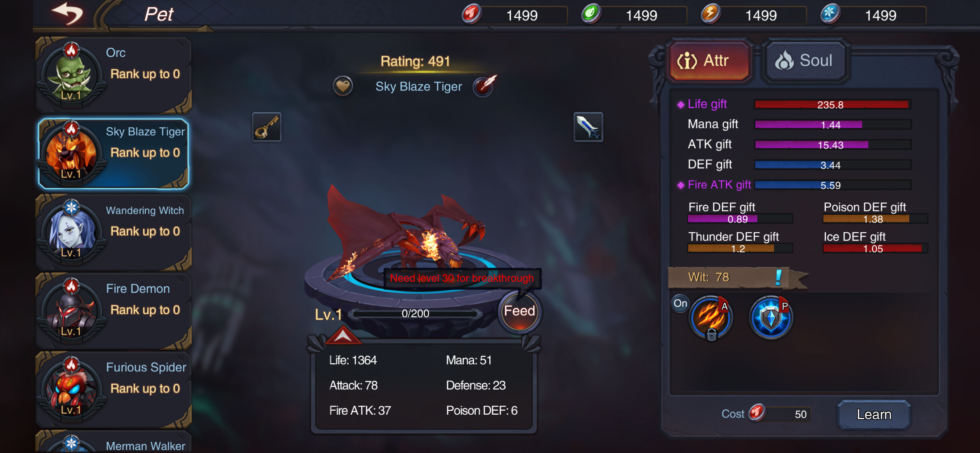980x453 pixels.
Task: Click the 0/200 experience progress bar
Action: tap(415, 314)
